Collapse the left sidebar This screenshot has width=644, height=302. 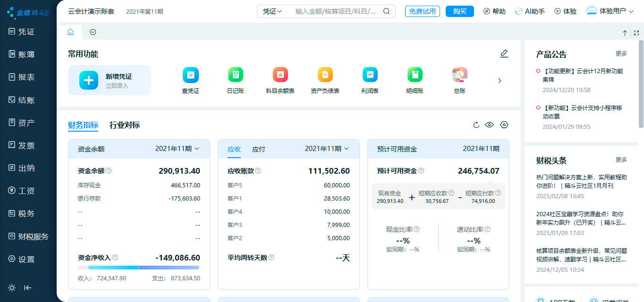[28, 288]
